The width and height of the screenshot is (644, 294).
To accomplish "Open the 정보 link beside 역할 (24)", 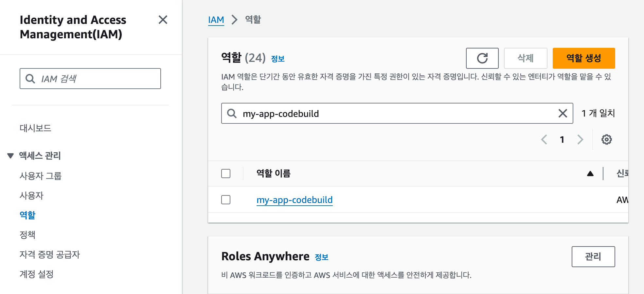I will (x=278, y=59).
